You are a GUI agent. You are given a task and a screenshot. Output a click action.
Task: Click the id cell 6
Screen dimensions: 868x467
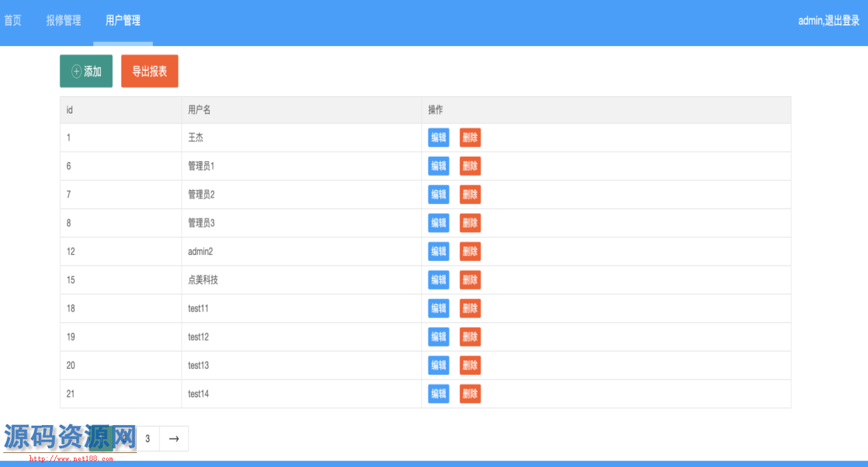(x=121, y=166)
